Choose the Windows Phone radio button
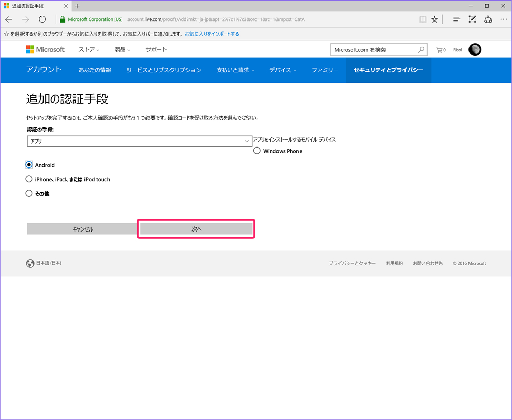The height and width of the screenshot is (420, 512). tap(257, 151)
